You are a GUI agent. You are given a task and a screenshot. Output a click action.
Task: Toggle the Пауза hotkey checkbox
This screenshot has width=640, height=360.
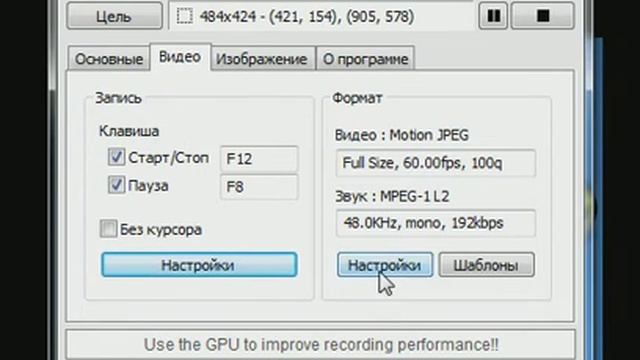[x=116, y=185]
